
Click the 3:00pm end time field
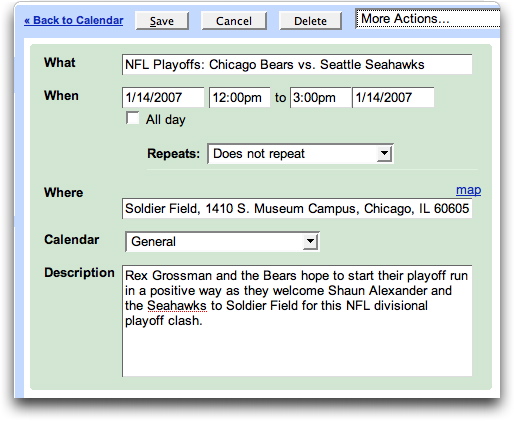pos(321,97)
